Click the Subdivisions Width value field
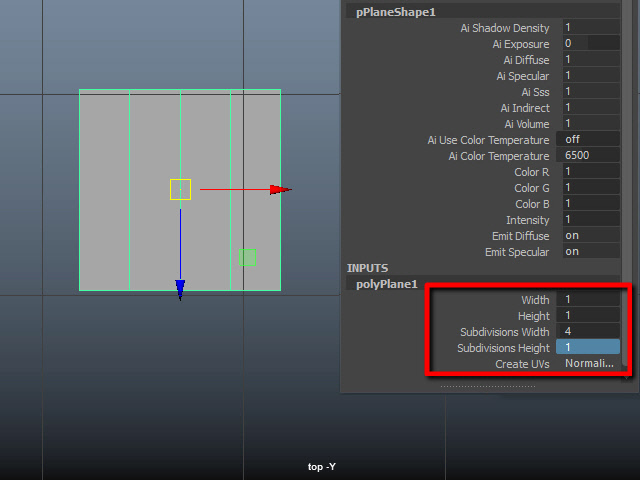This screenshot has width=640, height=480. pyautogui.click(x=589, y=332)
